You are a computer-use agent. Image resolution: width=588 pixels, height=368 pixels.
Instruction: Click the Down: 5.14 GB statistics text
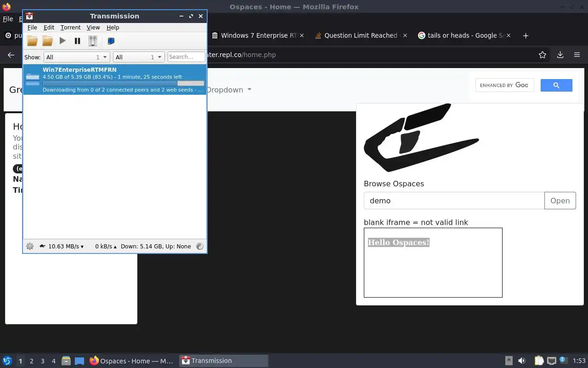(156, 246)
